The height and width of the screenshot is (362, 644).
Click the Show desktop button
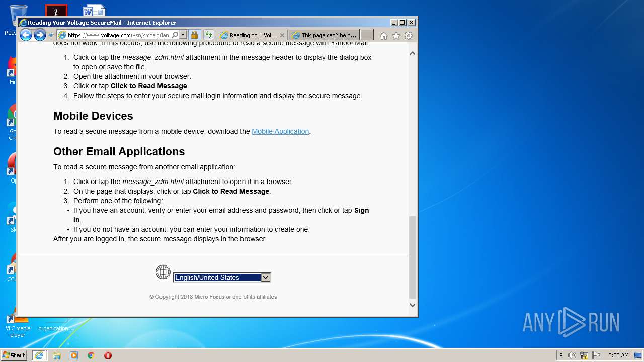coord(639,355)
